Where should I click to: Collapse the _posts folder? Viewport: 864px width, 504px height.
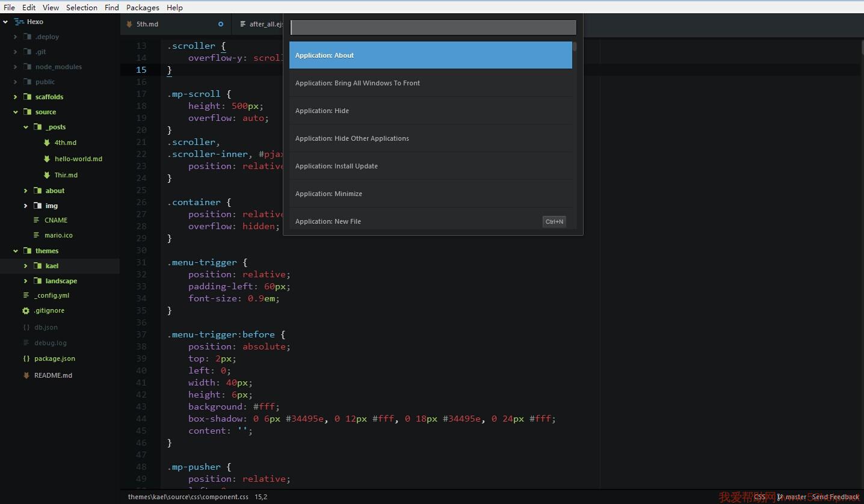pos(25,127)
